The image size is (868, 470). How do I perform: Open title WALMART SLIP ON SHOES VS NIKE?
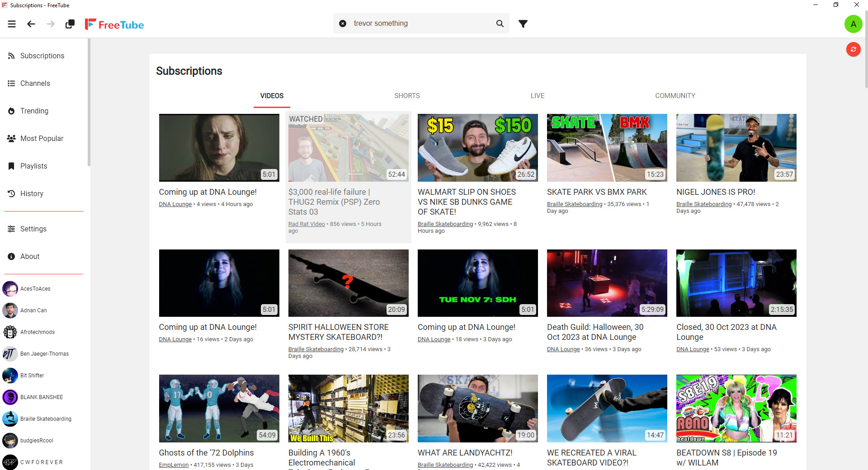tap(467, 202)
